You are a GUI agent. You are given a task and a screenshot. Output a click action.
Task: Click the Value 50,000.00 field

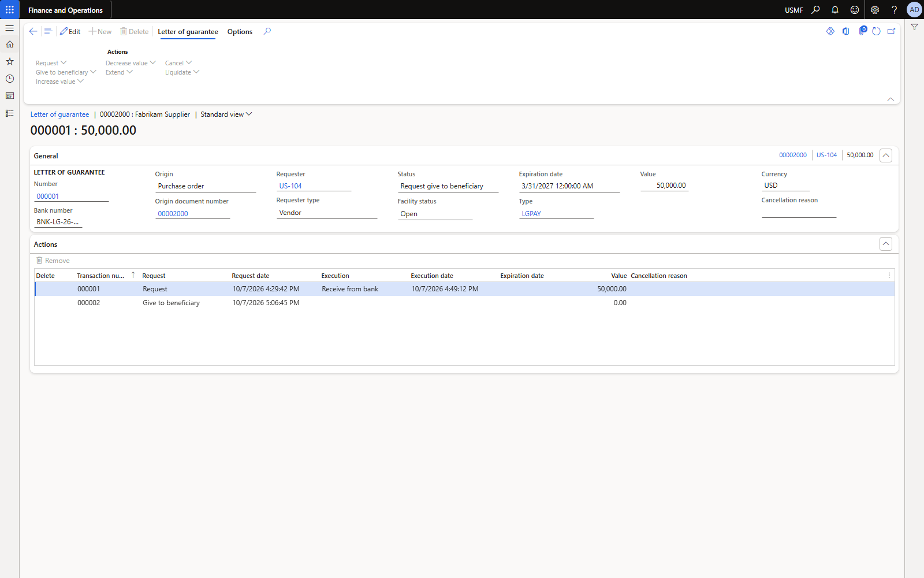click(664, 186)
